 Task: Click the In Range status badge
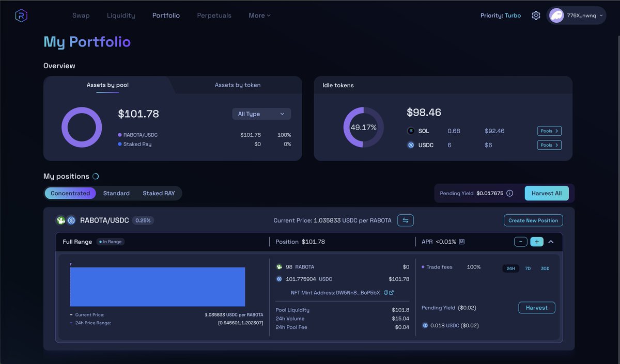coord(111,242)
